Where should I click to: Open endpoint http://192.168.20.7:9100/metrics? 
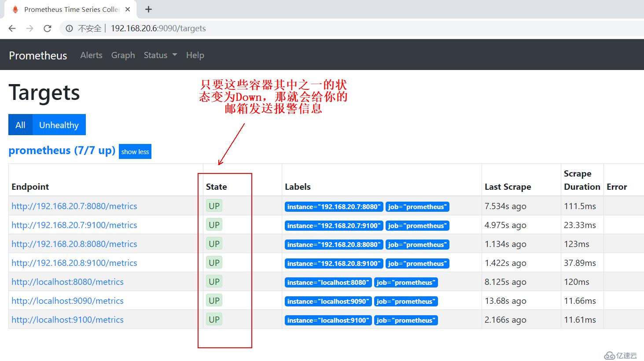click(74, 225)
